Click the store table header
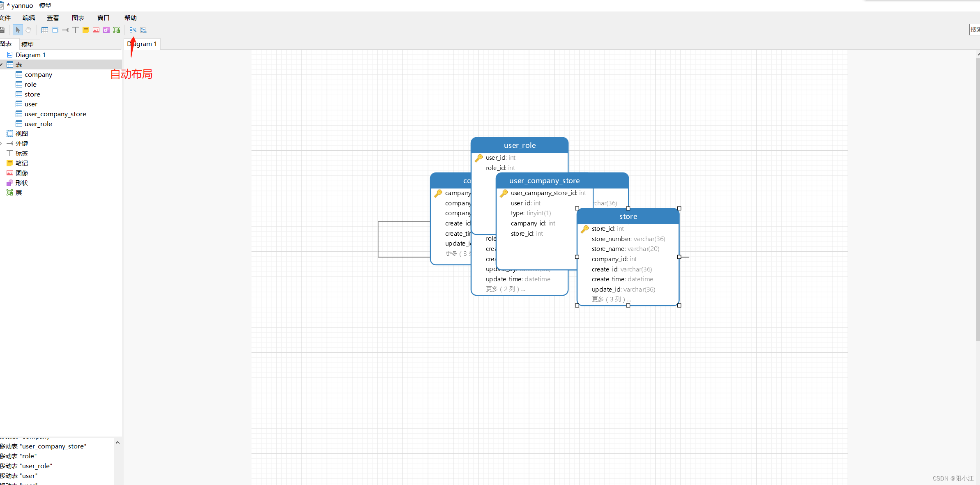The width and height of the screenshot is (980, 485). tap(628, 216)
